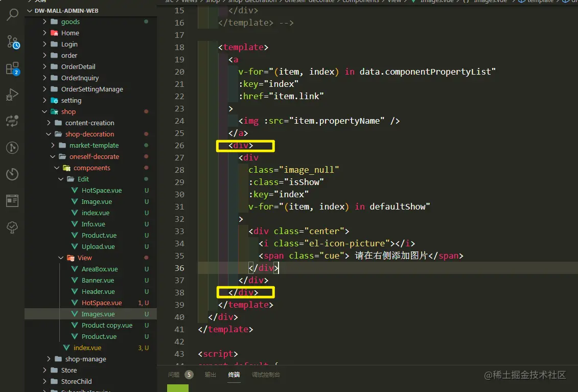Click the item.link href on line 22

[296, 96]
